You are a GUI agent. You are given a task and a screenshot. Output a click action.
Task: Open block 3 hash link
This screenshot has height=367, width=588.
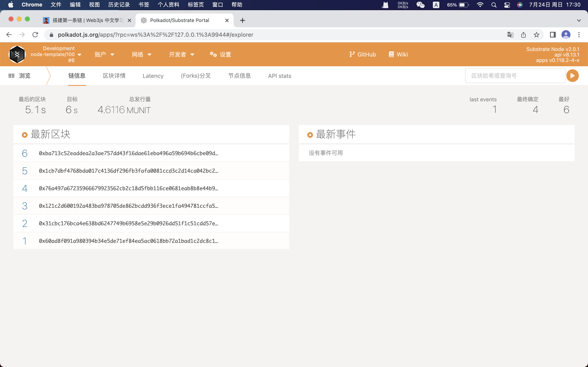point(128,206)
